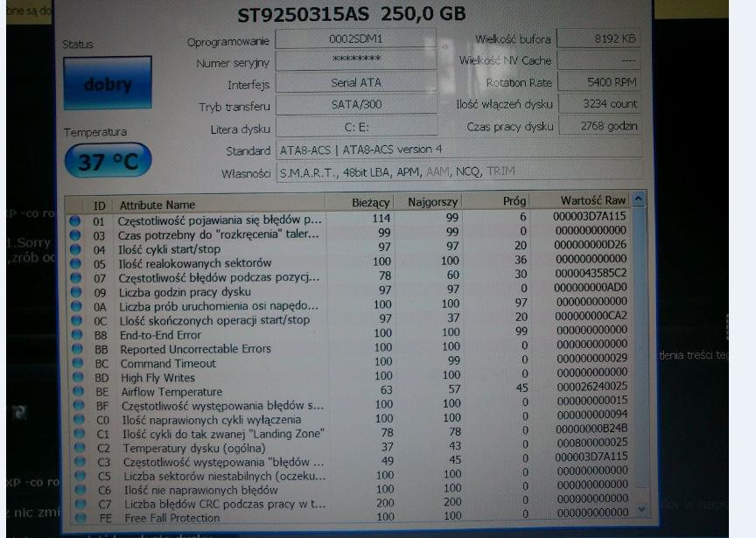The width and height of the screenshot is (756, 538).
Task: Click the status circle icon for attribute C0
Action: [x=79, y=419]
